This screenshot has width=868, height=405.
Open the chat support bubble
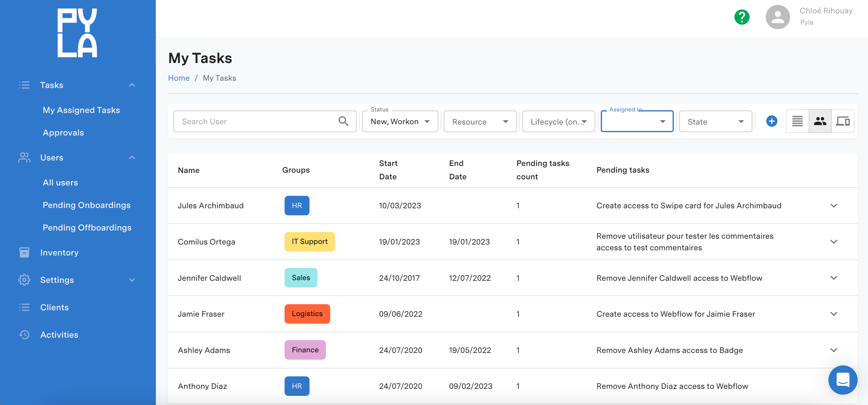click(x=842, y=380)
